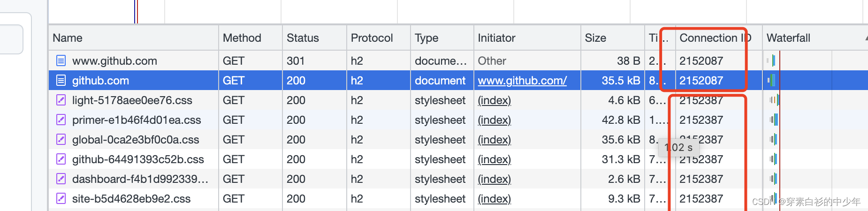Click the www.github.com document file icon
Screen dimensions: 868x211
coord(61,60)
